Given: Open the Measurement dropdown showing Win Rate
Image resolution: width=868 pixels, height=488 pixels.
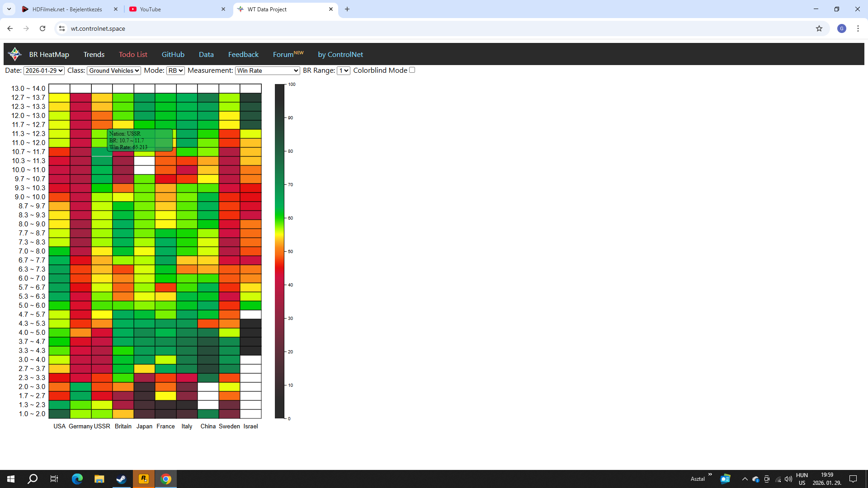Looking at the screenshot, I should (x=267, y=70).
